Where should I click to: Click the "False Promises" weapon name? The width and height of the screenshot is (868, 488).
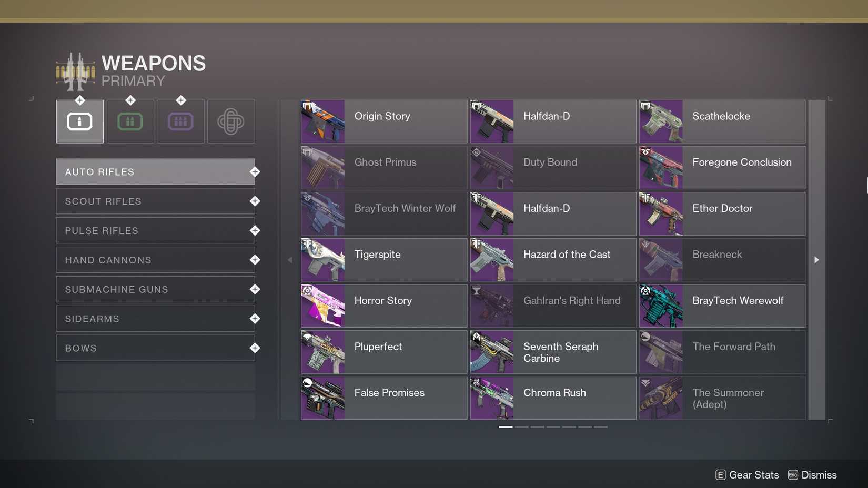click(389, 393)
